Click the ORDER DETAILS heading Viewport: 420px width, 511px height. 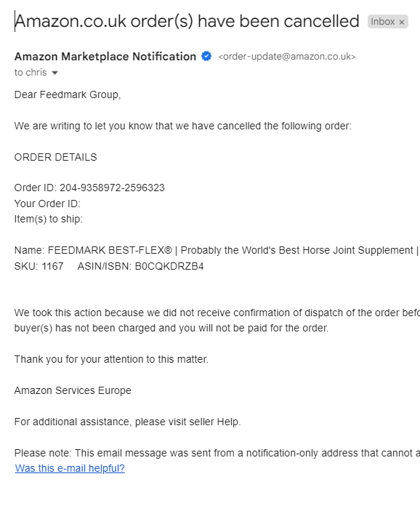click(56, 157)
